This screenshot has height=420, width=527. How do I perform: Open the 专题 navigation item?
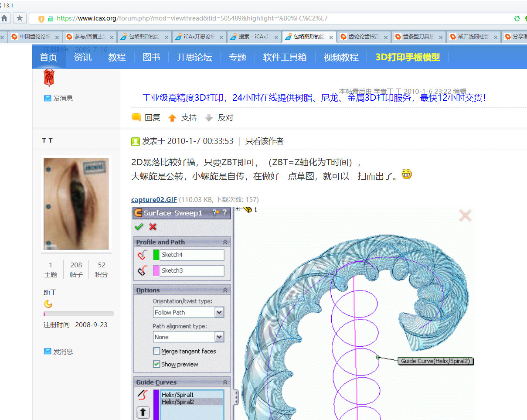pyautogui.click(x=238, y=57)
